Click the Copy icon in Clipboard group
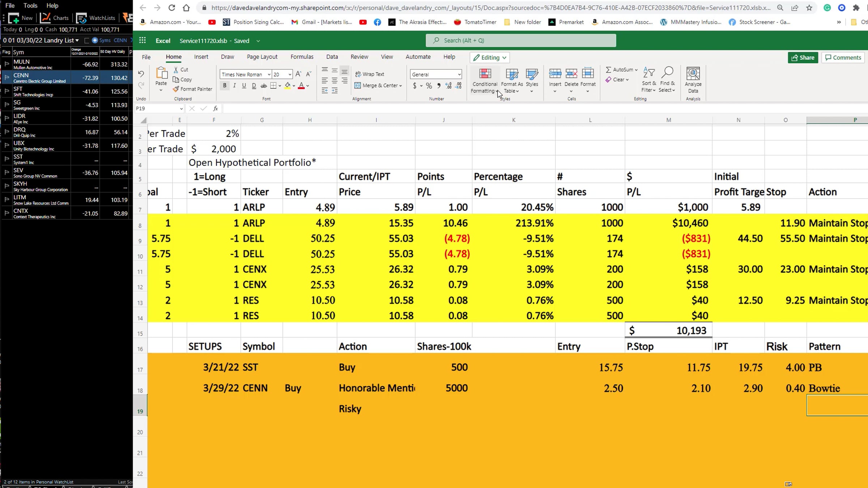This screenshot has width=868, height=488. [x=176, y=80]
